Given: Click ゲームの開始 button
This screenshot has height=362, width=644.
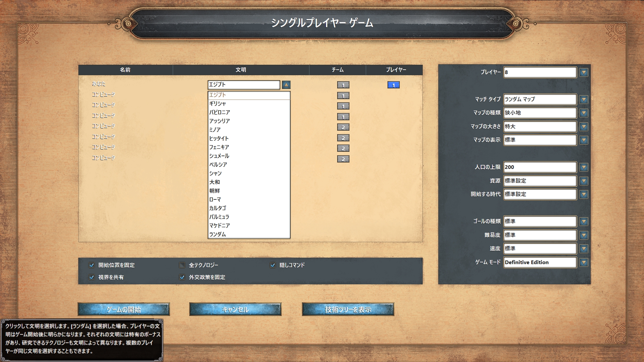Looking at the screenshot, I should (x=124, y=309).
